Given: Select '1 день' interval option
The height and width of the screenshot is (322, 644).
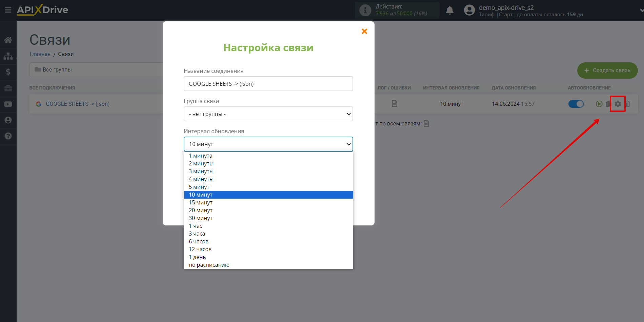Looking at the screenshot, I should (x=268, y=257).
